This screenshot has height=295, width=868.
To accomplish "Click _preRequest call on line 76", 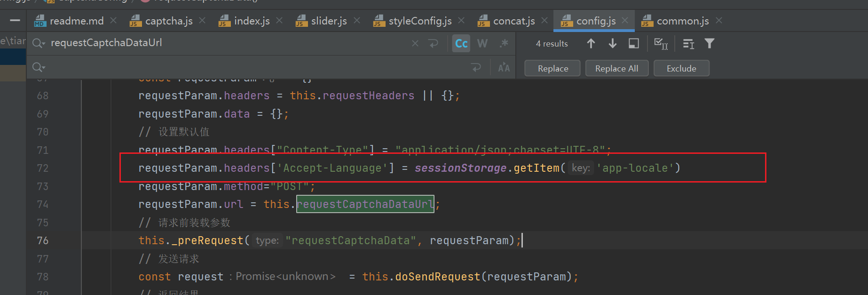I will (207, 241).
